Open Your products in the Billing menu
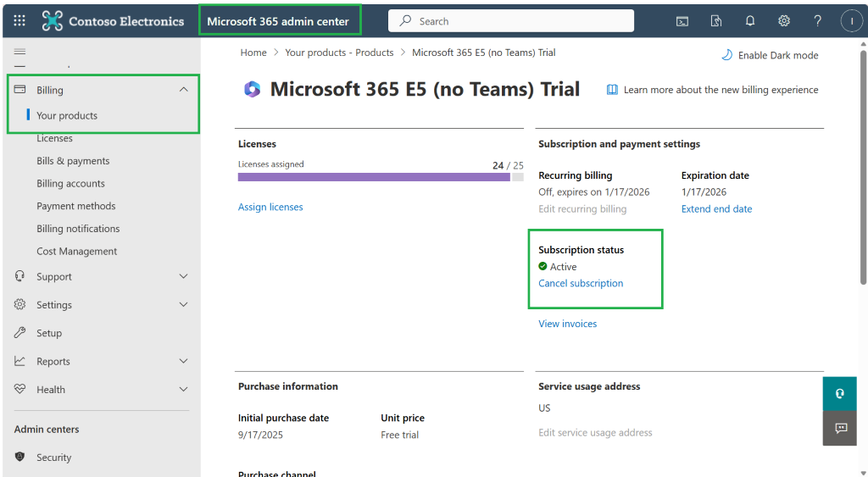The width and height of the screenshot is (868, 477). [x=66, y=115]
